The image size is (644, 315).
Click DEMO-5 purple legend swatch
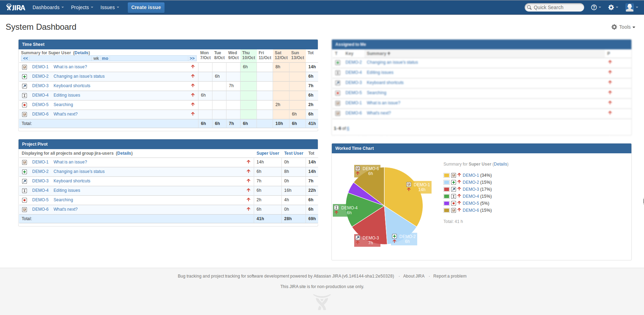tap(447, 203)
